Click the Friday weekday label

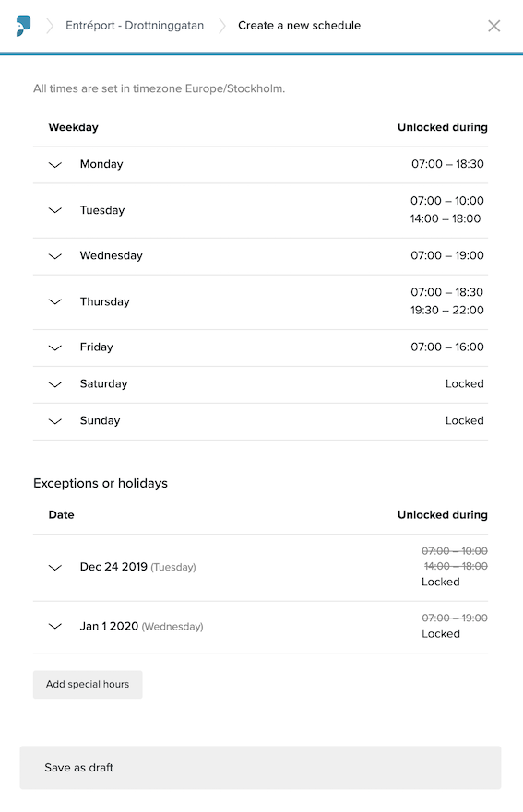[x=97, y=347]
